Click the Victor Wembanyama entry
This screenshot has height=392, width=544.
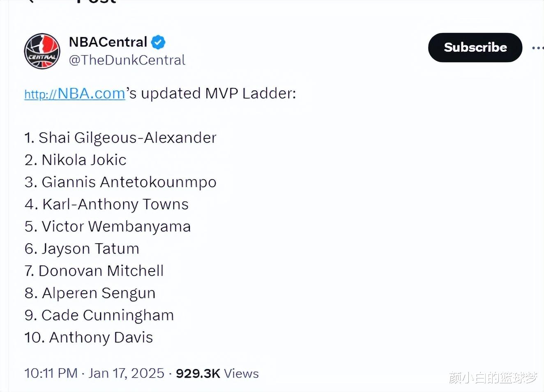108,226
